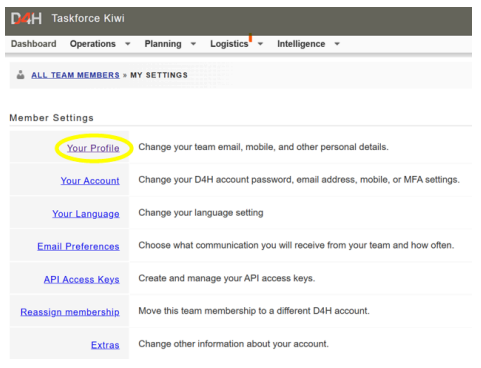Open Email Preferences settings
The image size is (481, 368).
point(78,246)
